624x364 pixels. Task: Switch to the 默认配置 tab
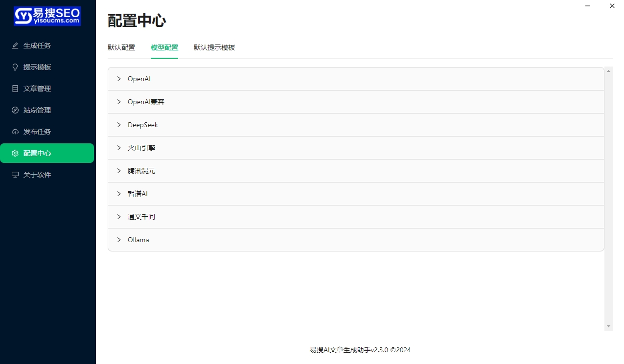tap(121, 47)
